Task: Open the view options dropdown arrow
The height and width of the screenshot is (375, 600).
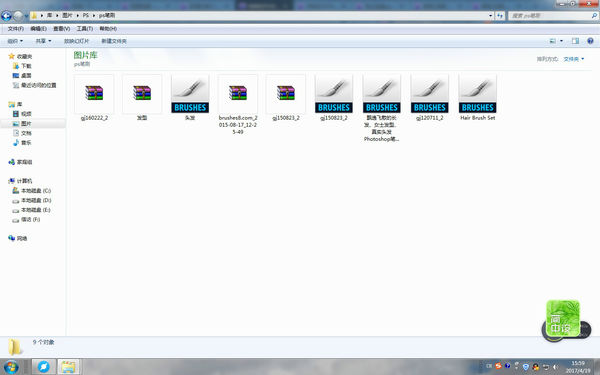Action: pyautogui.click(x=561, y=41)
